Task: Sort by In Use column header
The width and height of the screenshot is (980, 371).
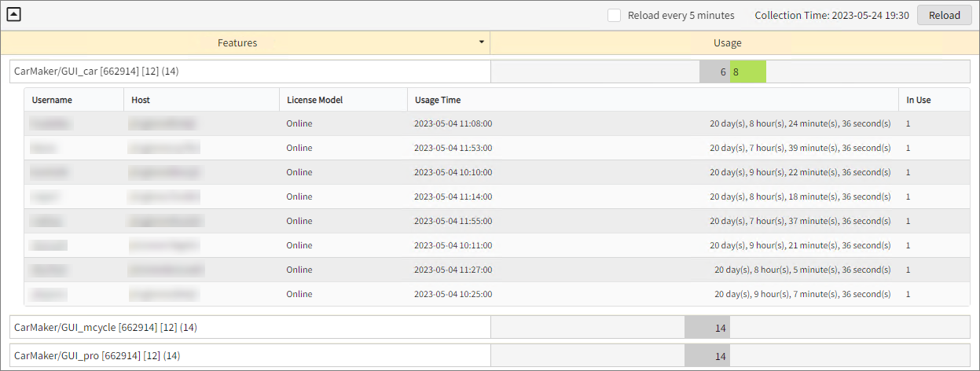Action: pos(934,100)
